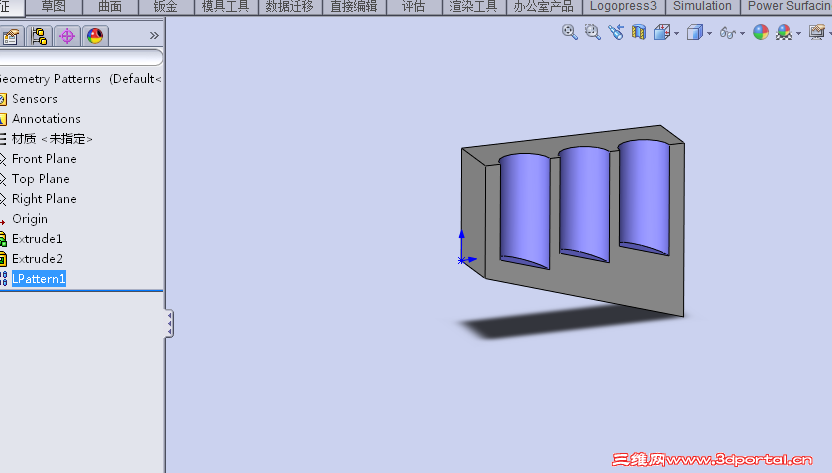Viewport: 832px width, 473px height.
Task: Switch to the 渲染工具 tab
Action: [x=473, y=6]
